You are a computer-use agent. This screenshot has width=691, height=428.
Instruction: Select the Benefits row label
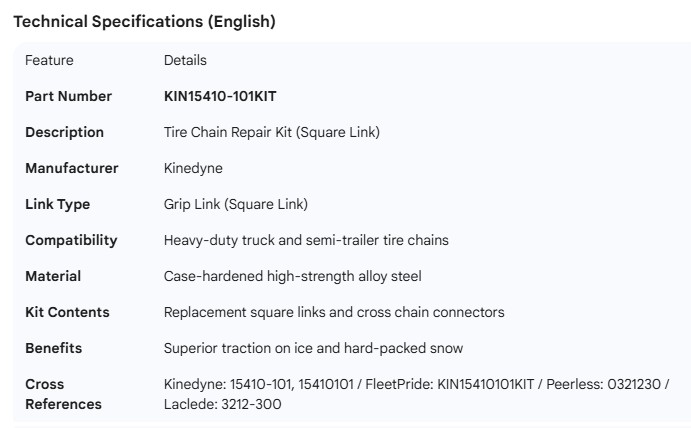(54, 348)
